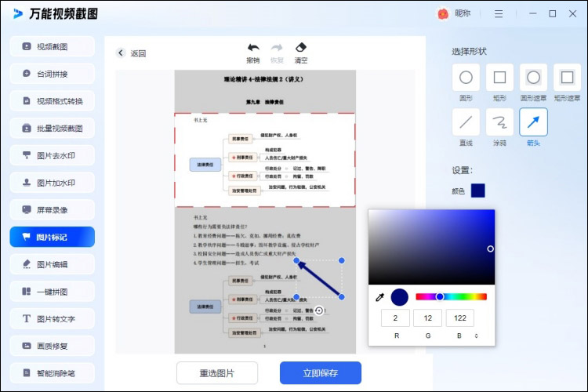This screenshot has width=588, height=392.
Task: Select 批量视频截图 in sidebar
Action: [x=52, y=129]
